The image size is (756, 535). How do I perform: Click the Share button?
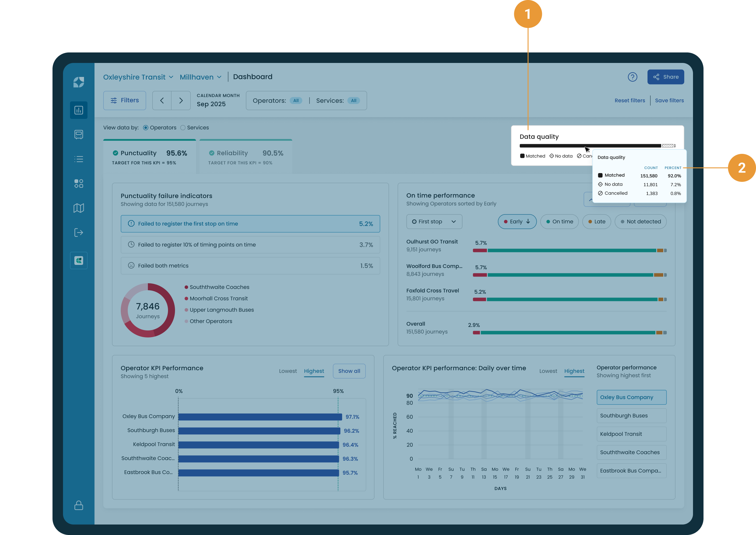pyautogui.click(x=665, y=77)
